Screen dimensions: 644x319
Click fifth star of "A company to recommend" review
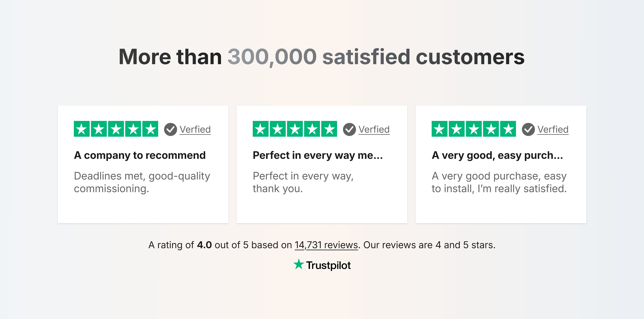[x=150, y=129]
